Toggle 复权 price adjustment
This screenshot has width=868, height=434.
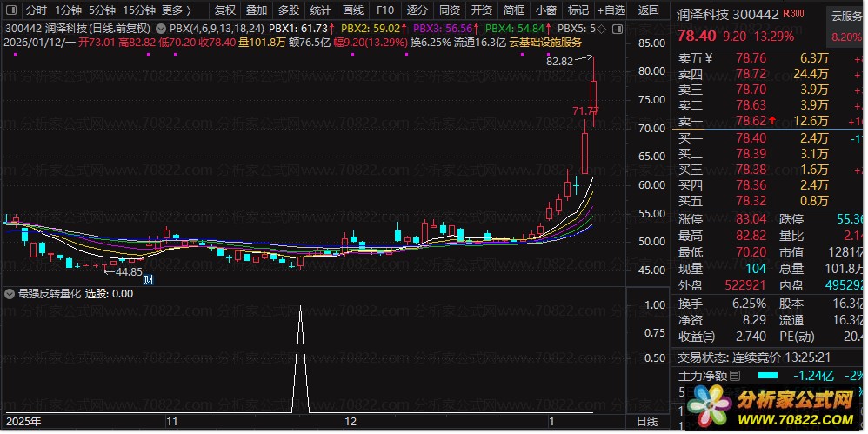tap(224, 10)
